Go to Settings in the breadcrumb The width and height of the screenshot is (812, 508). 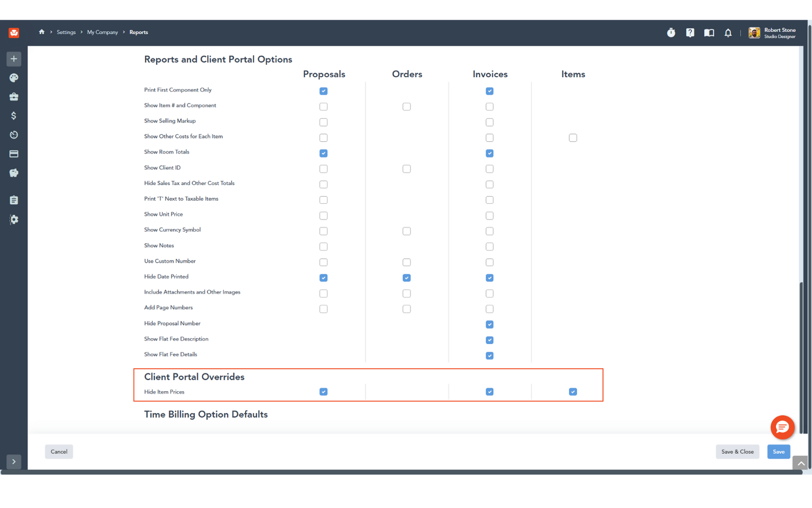[x=66, y=33]
